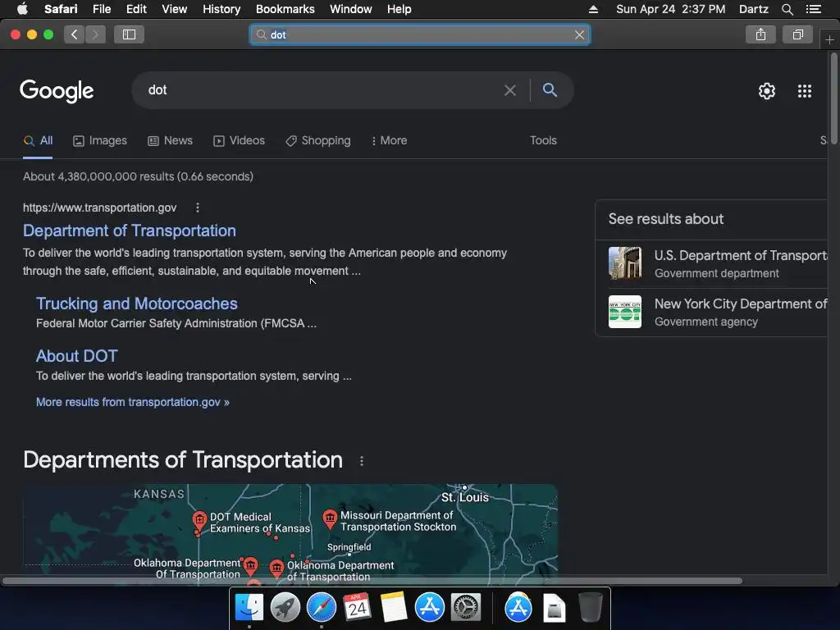This screenshot has height=630, width=840.
Task: Show the Safari sidebar
Action: 129,34
